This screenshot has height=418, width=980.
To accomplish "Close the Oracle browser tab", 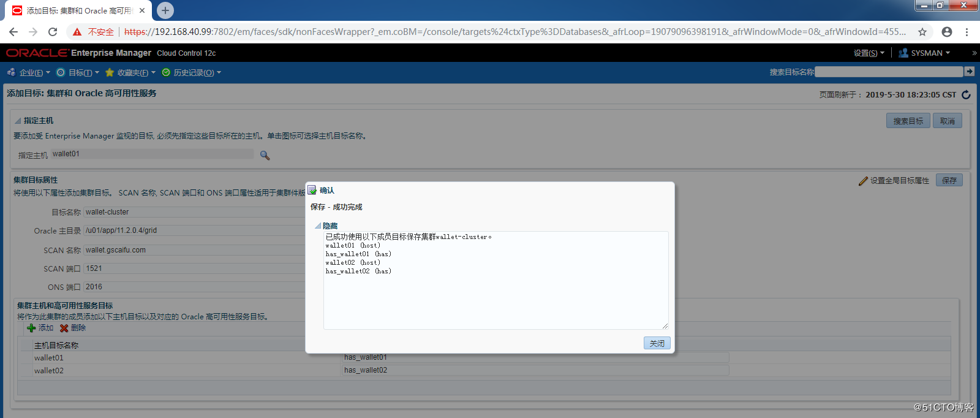I will [x=142, y=10].
